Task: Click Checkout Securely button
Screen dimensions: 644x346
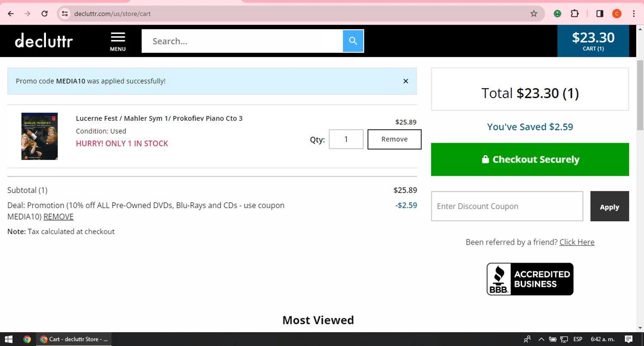Action: [x=530, y=159]
